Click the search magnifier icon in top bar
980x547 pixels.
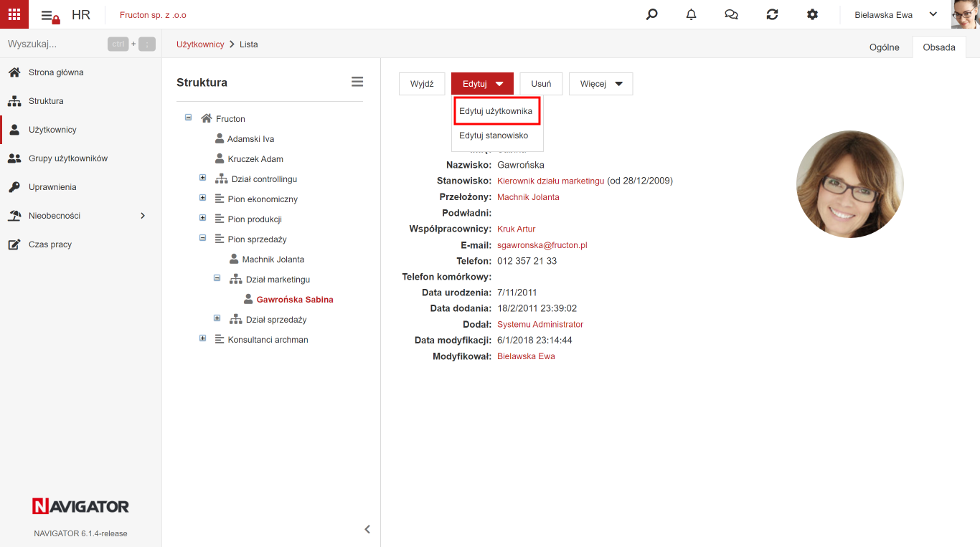coord(651,14)
